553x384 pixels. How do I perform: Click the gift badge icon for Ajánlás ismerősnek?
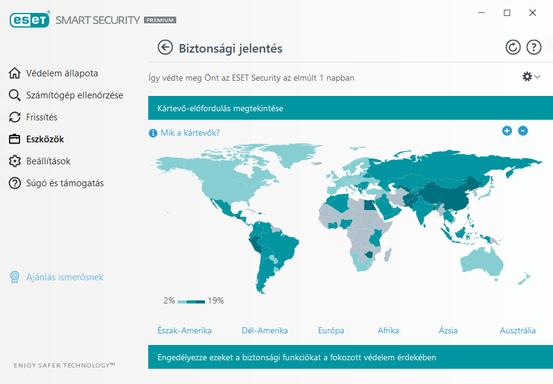point(14,277)
